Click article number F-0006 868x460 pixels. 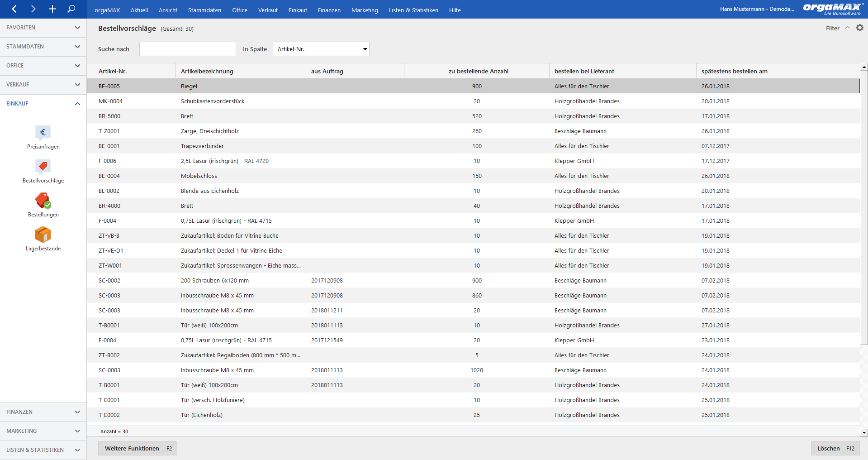point(107,161)
